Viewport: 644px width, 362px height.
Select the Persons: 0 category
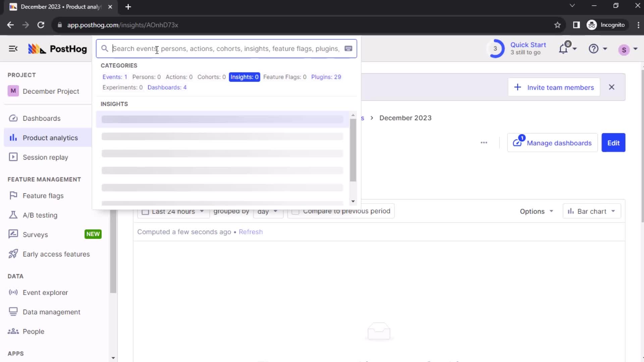coord(146,77)
